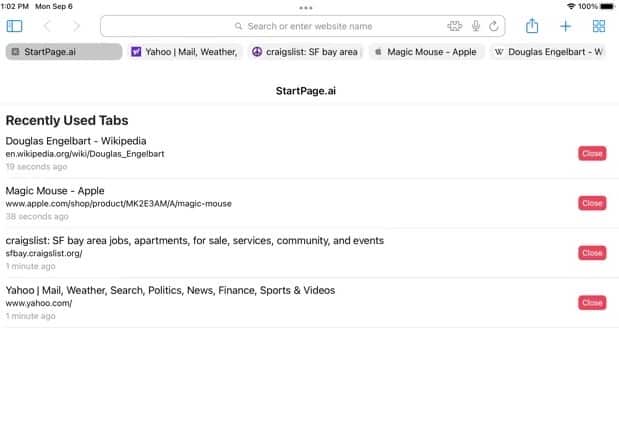Go back with the back arrow
The image size is (619, 447).
[x=47, y=26]
